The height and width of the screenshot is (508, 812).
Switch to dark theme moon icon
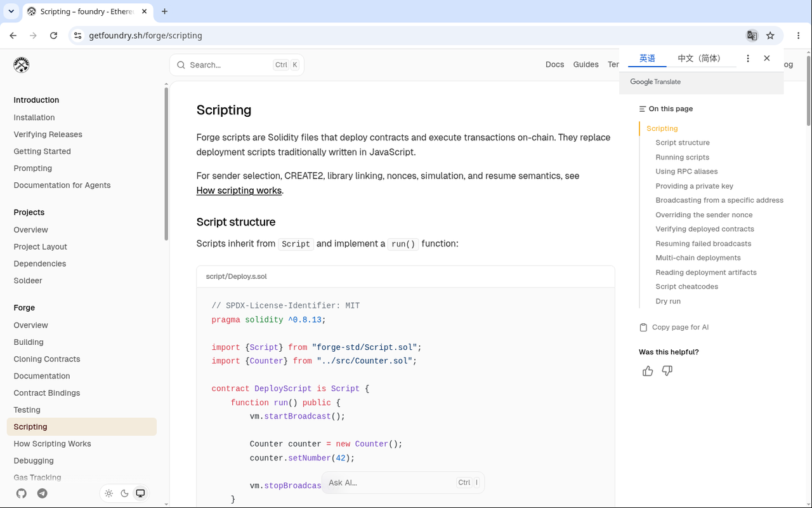tap(125, 493)
